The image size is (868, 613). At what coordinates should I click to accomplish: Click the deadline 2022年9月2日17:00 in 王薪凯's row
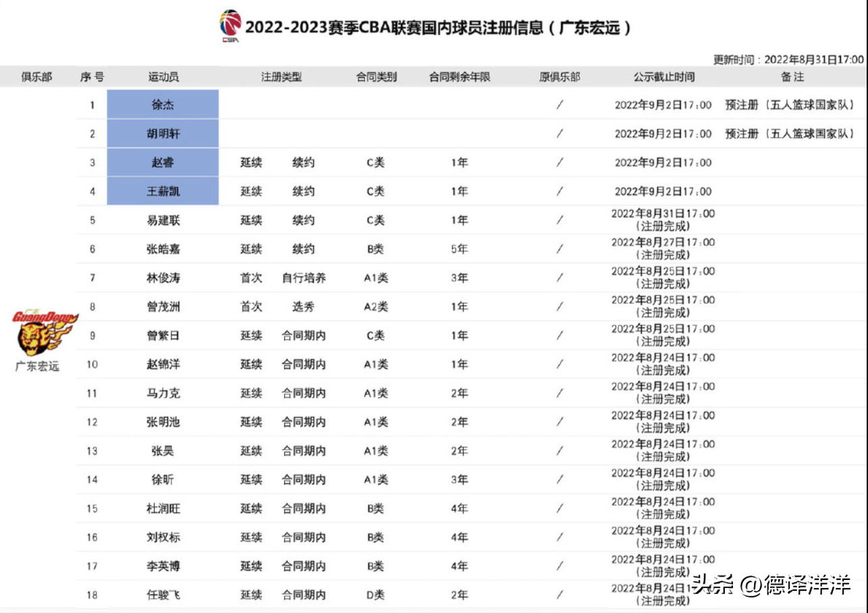pos(663,191)
